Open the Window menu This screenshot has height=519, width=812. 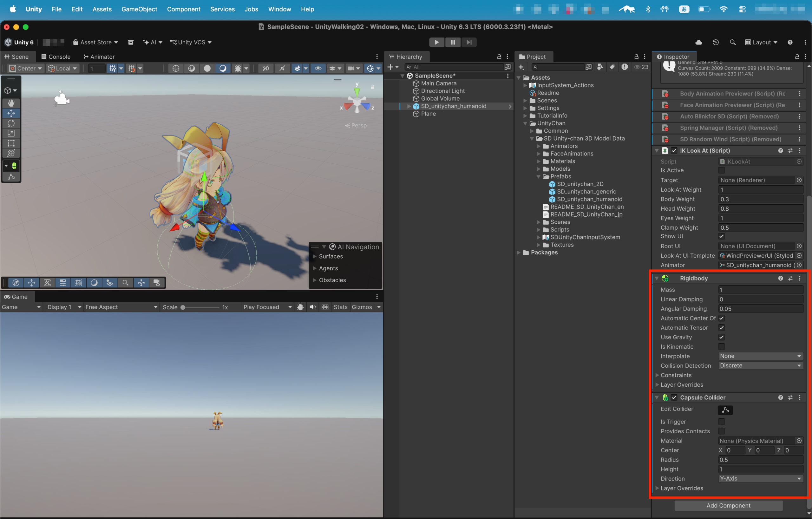click(x=279, y=9)
